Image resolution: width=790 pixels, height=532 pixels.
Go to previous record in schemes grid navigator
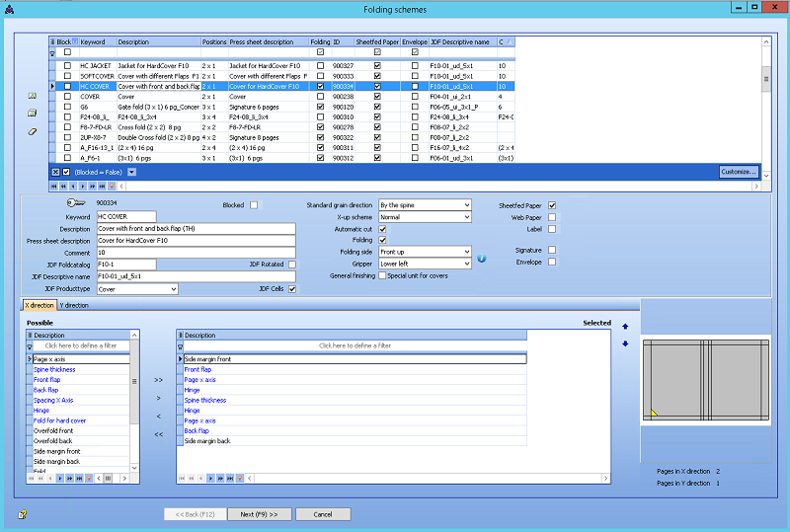pyautogui.click(x=73, y=186)
